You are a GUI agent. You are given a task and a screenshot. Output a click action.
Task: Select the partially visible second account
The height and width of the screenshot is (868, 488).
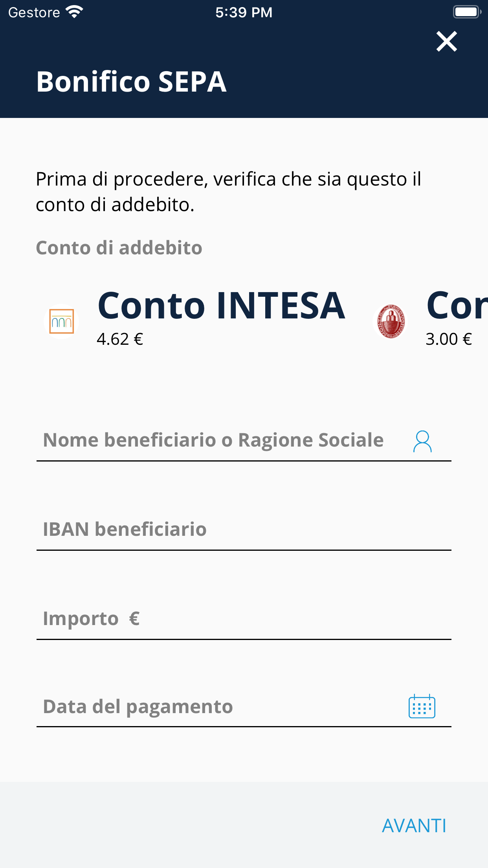coord(457,306)
